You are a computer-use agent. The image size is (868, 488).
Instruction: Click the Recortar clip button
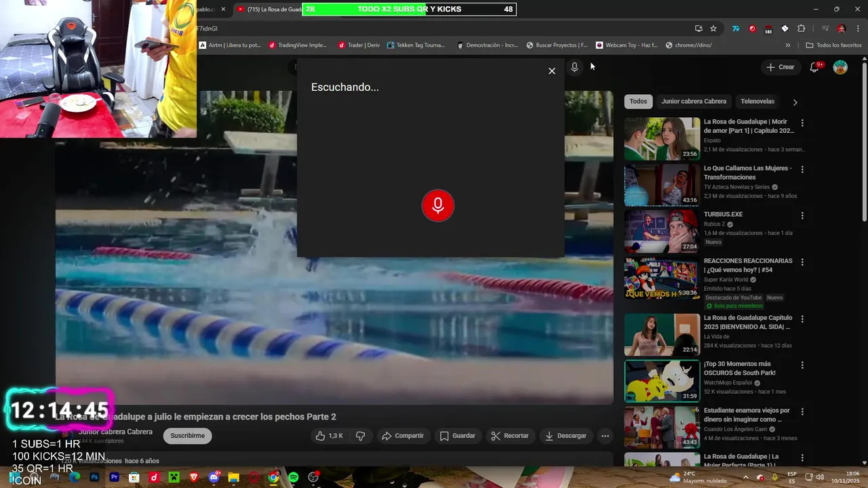[510, 436]
